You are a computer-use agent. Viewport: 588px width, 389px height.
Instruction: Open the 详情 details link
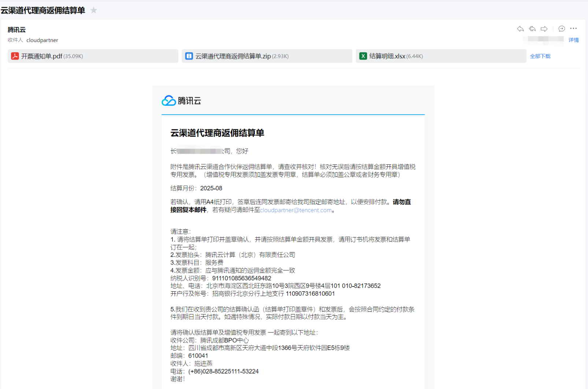tap(574, 40)
